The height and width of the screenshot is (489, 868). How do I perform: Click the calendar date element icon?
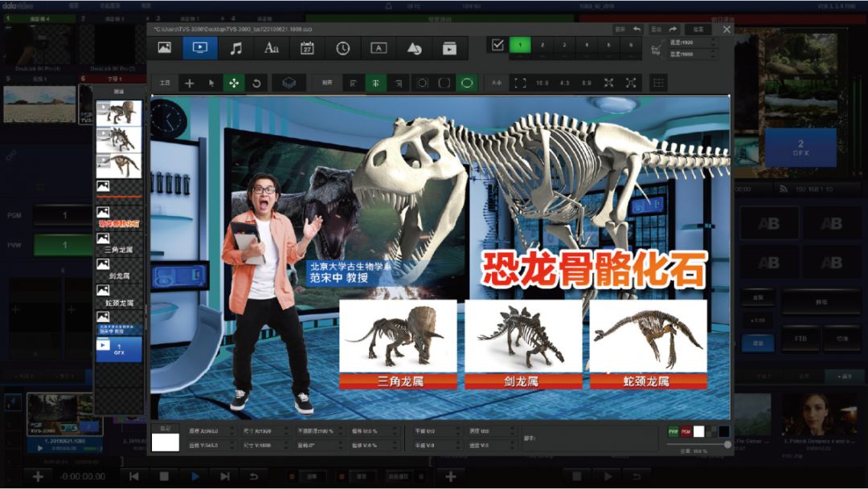(307, 48)
